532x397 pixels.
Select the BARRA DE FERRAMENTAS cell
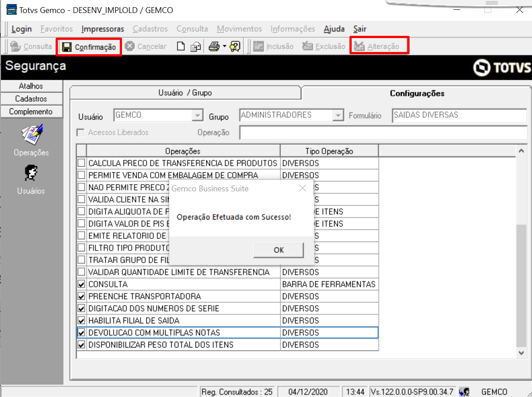(329, 284)
